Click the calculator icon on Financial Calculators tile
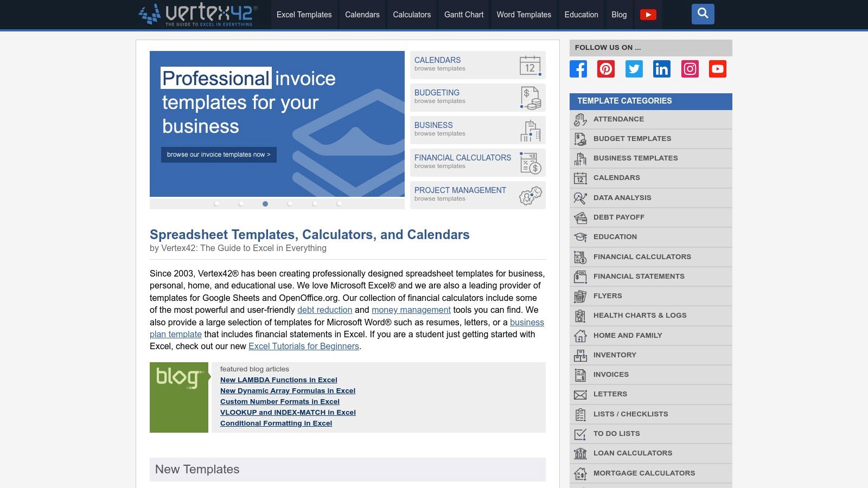Screen dimensions: 868x488 [x=530, y=163]
